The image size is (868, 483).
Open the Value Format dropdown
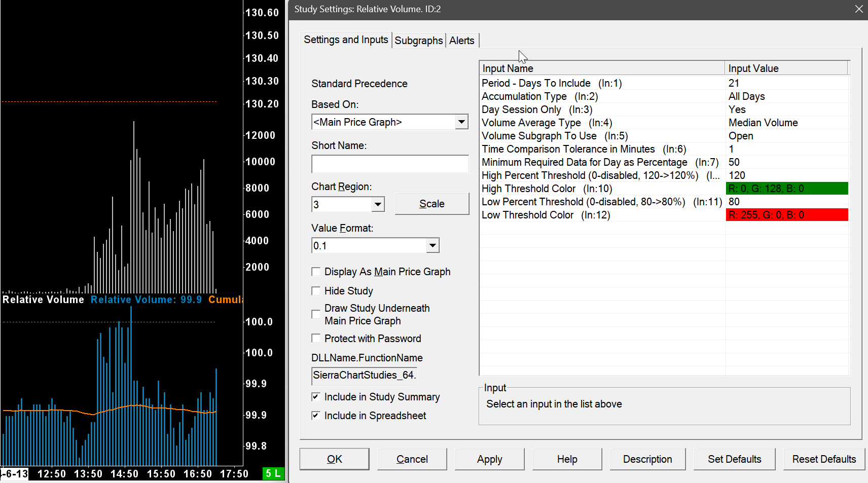(x=432, y=246)
